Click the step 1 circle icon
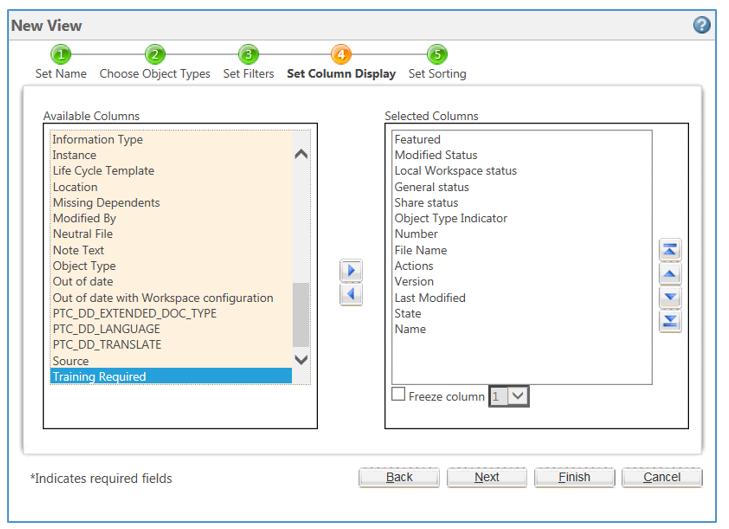The image size is (729, 529). click(61, 55)
